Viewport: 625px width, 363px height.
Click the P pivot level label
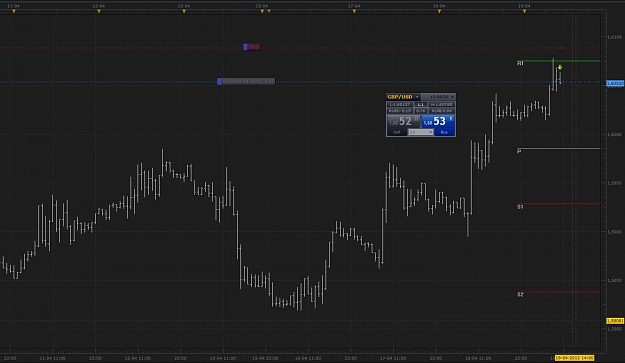point(519,151)
